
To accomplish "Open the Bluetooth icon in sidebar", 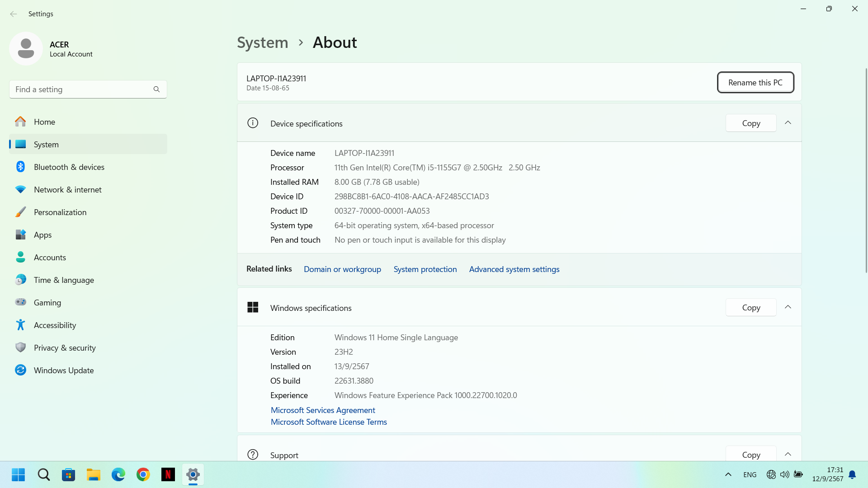I will (20, 167).
